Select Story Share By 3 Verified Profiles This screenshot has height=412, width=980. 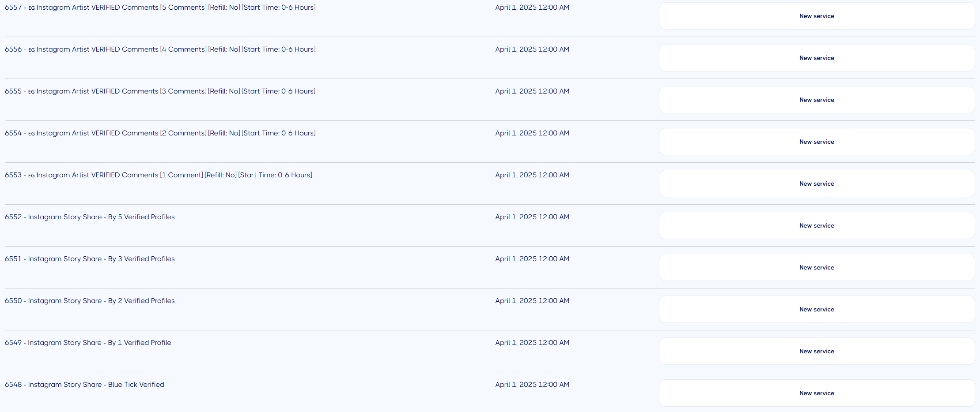click(90, 259)
